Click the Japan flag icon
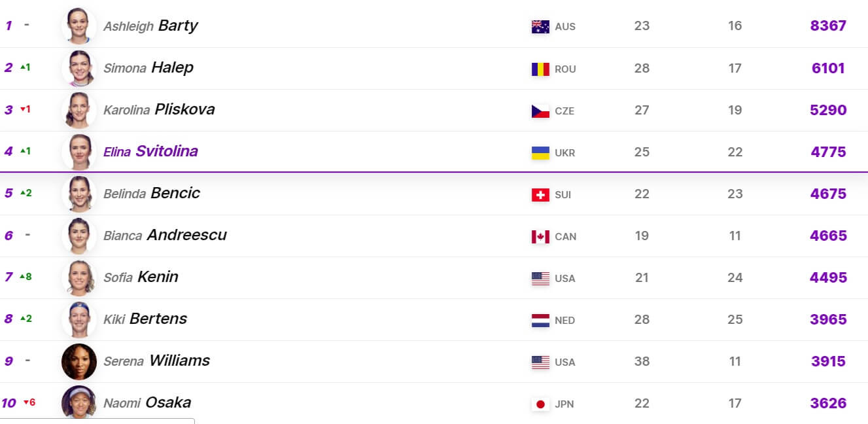 (x=540, y=404)
